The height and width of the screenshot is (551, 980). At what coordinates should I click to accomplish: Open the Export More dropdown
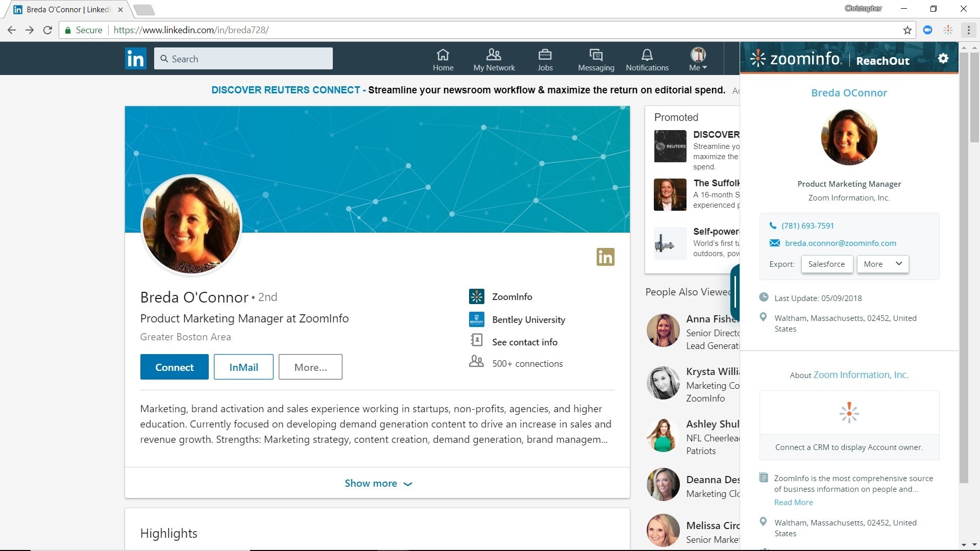point(883,264)
